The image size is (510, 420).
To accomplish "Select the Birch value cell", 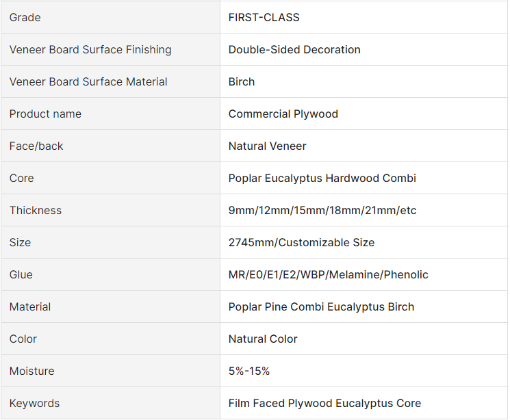I will coord(242,82).
